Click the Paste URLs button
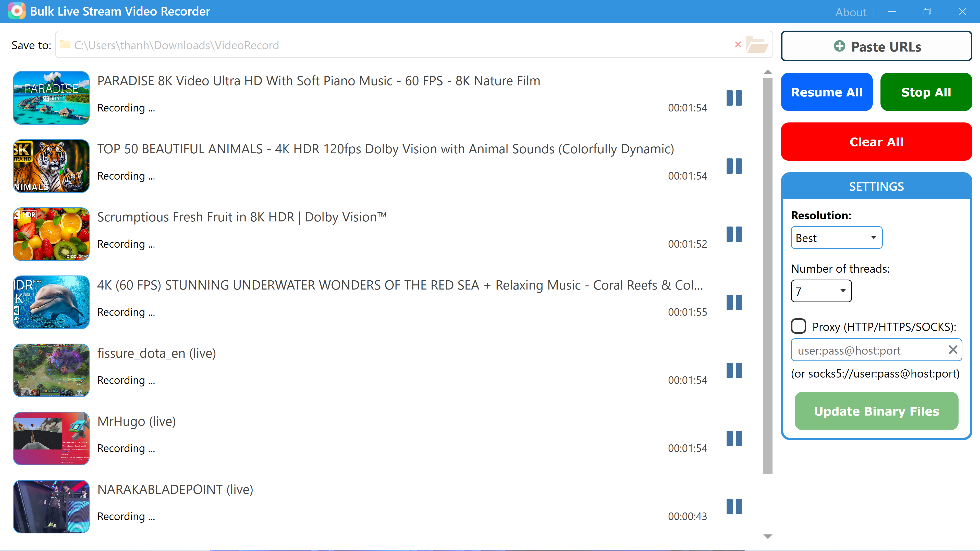The image size is (980, 551). 876,46
